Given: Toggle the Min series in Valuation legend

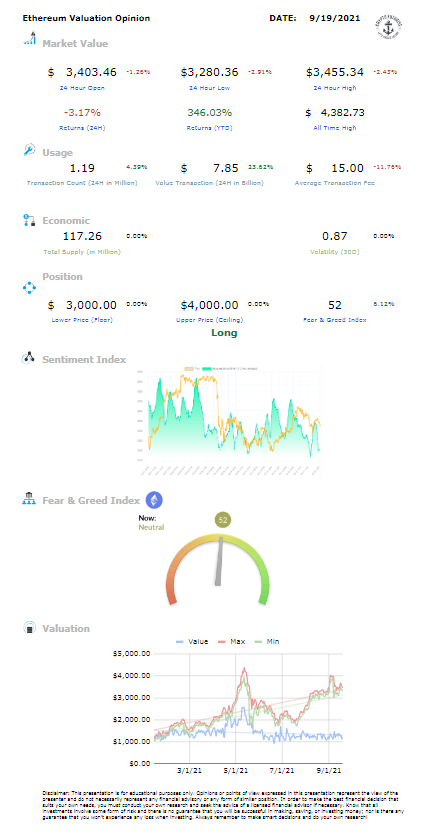Looking at the screenshot, I should point(267,641).
